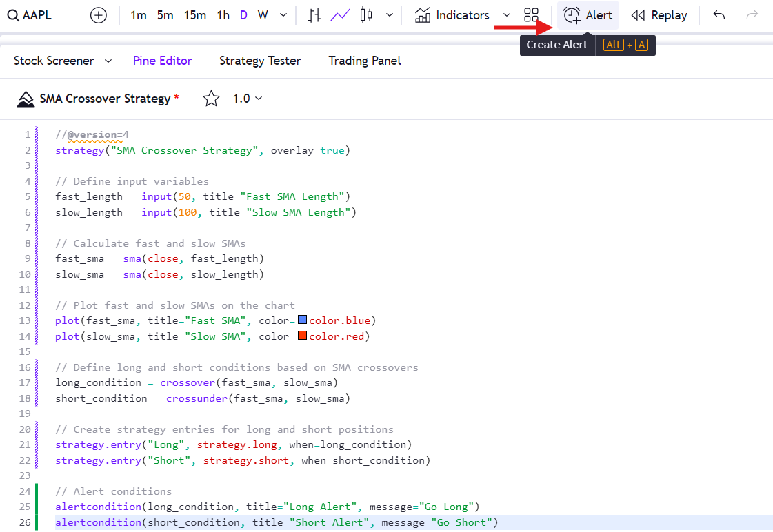773x532 pixels.
Task: Select the 1m timeframe
Action: pyautogui.click(x=139, y=15)
